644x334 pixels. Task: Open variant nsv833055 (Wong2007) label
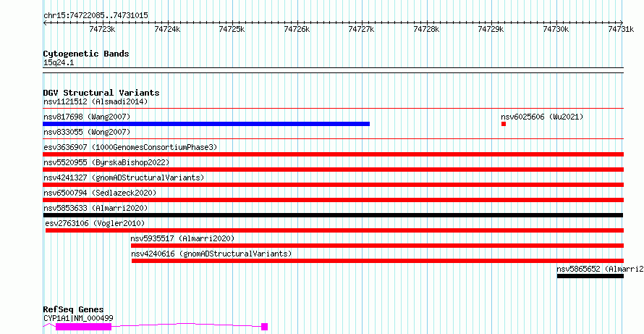87,133
